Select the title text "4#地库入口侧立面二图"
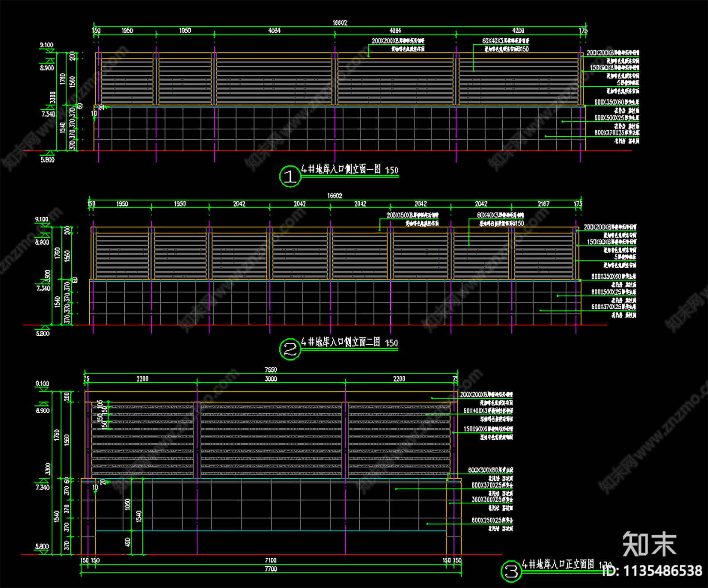Viewport: 708px width, 588px height. 341,342
